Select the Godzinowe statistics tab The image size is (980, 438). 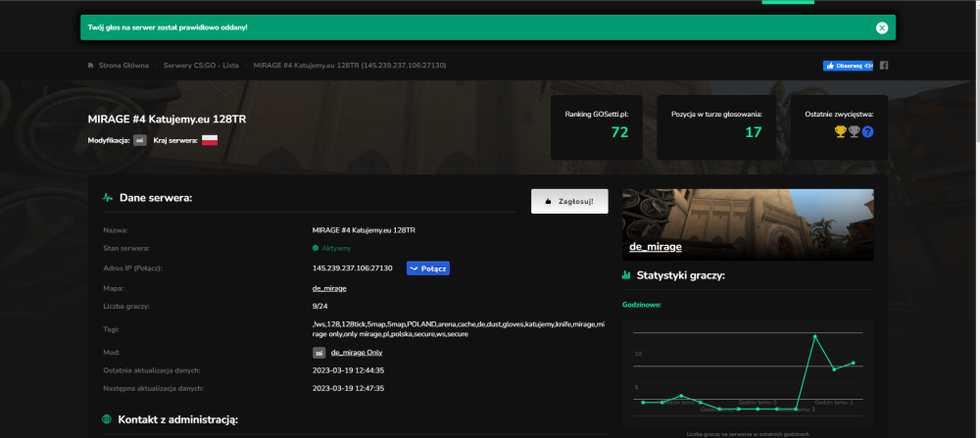[x=641, y=305]
